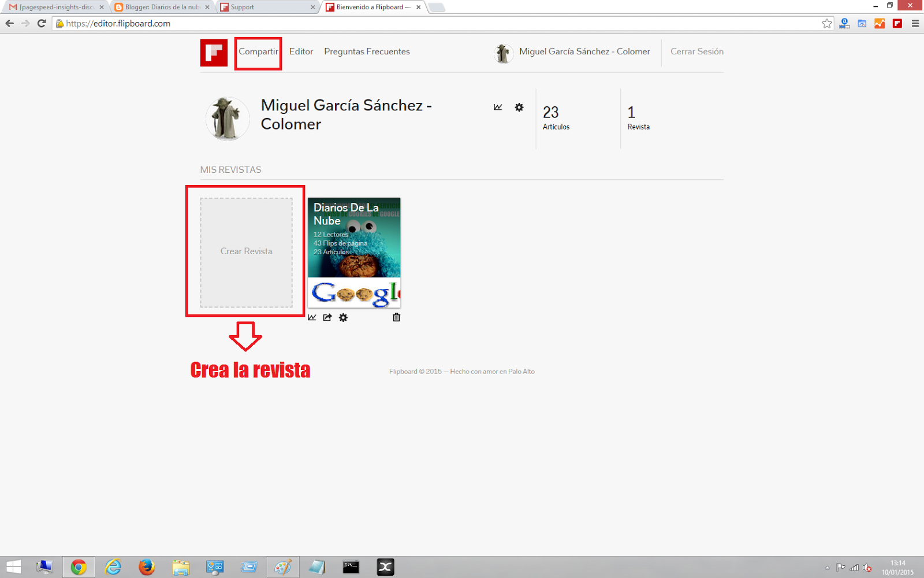Click the red Flipboard logo

click(214, 53)
